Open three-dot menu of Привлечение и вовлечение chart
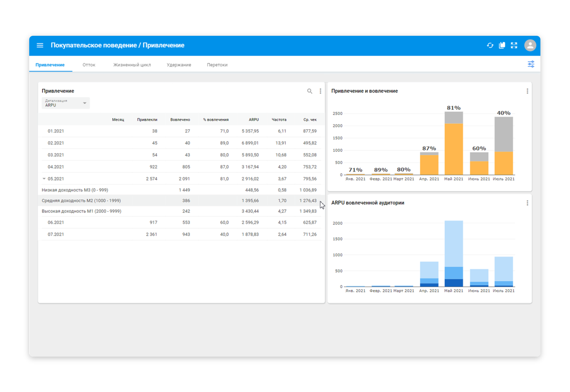Image resolution: width=570 pixels, height=392 pixels. tap(527, 91)
